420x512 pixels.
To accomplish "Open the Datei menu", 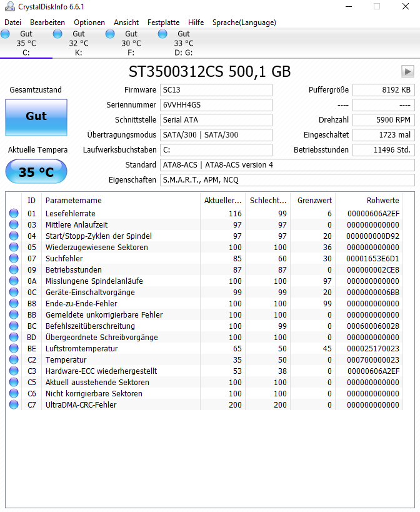I will click(x=12, y=23).
